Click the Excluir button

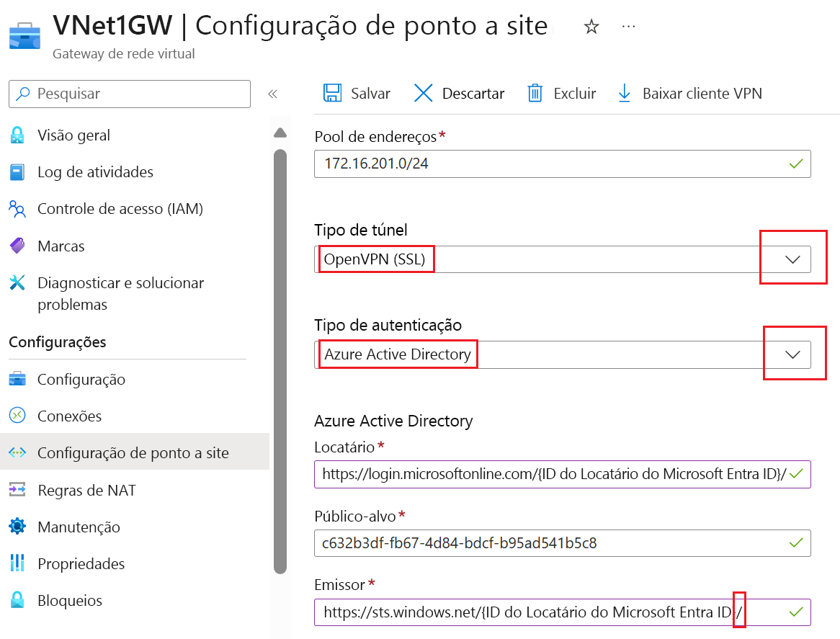point(561,93)
